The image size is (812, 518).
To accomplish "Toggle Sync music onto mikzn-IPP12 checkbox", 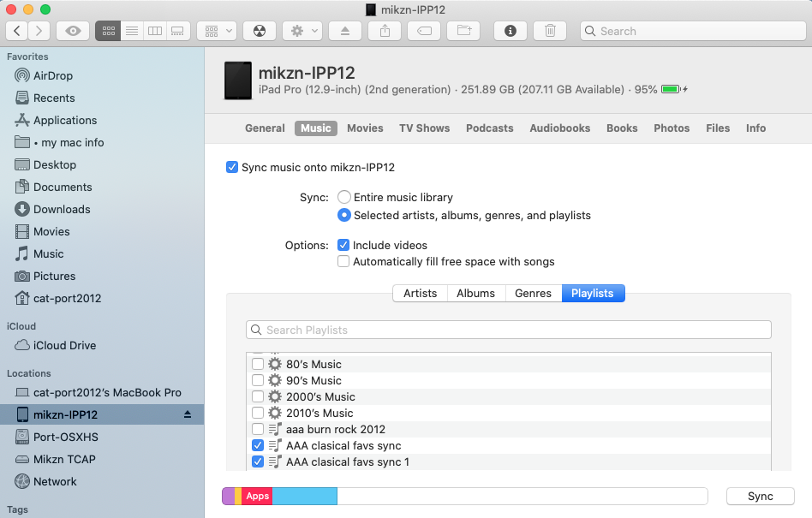I will click(x=232, y=167).
